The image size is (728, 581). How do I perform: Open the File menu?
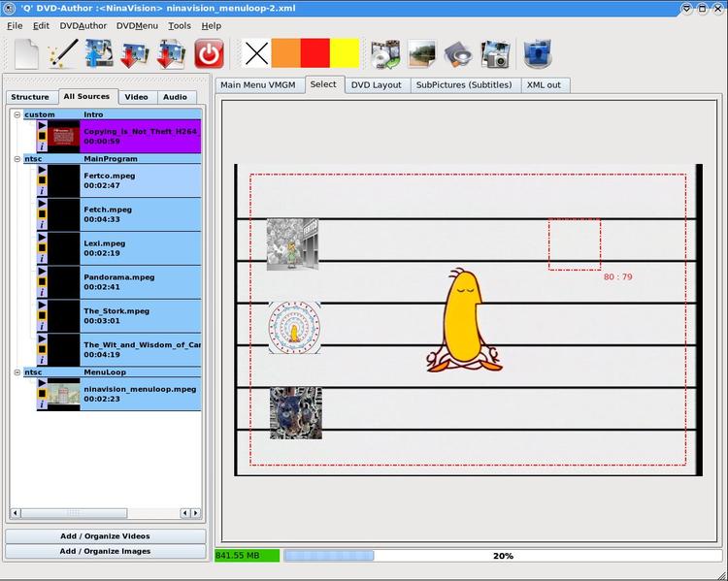click(15, 26)
